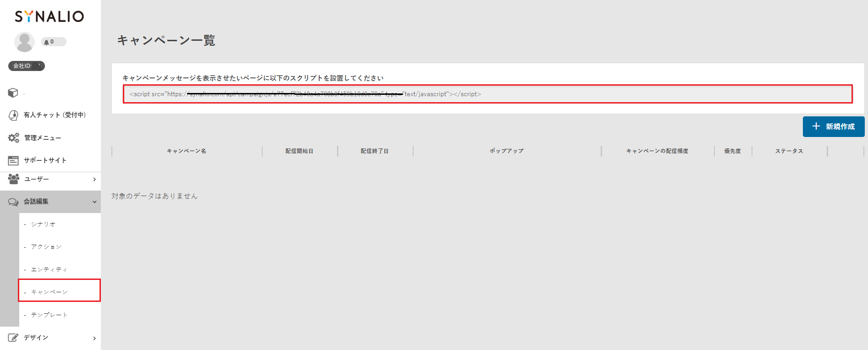Click the デザイン pencil icon
Viewport: 868px width, 350px height.
click(x=13, y=338)
